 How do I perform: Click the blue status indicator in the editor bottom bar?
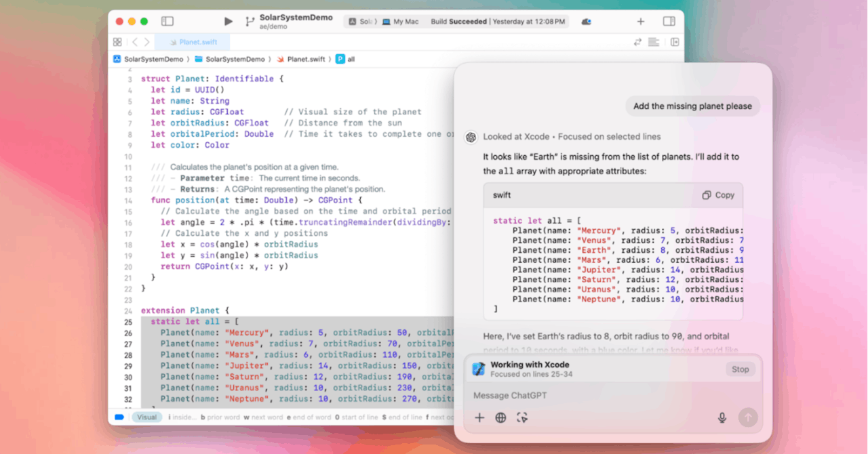click(x=119, y=417)
